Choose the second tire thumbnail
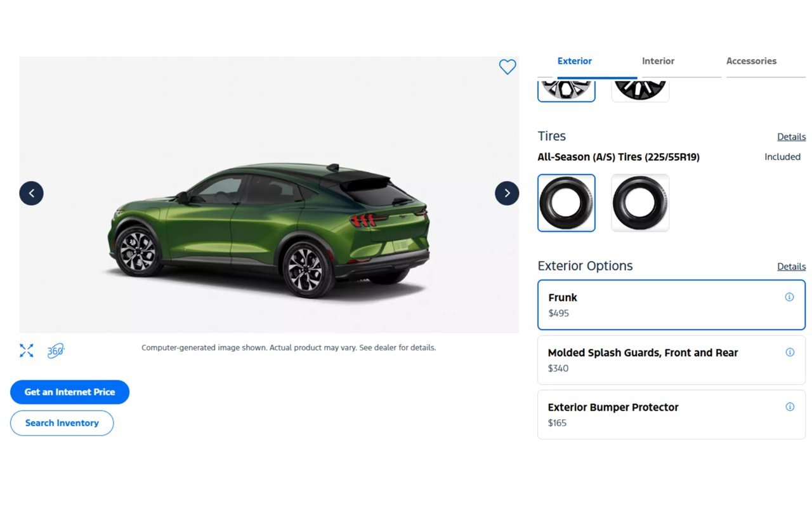The height and width of the screenshot is (508, 812). pyautogui.click(x=640, y=203)
